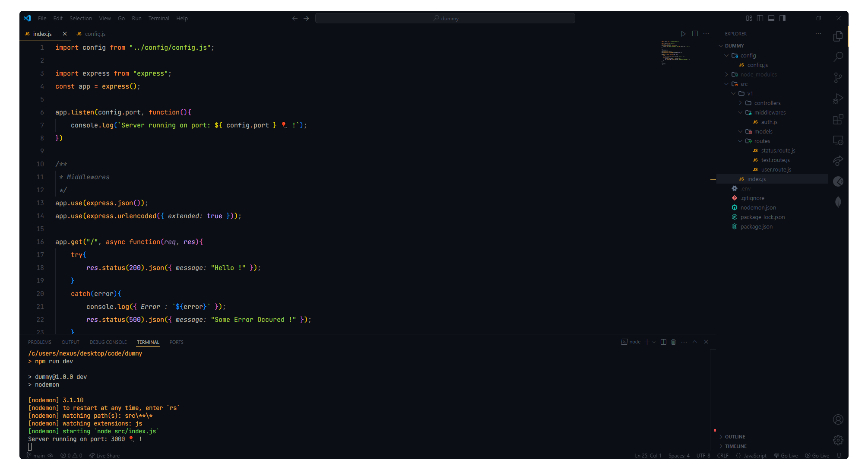
Task: Click the dummy command center search box
Action: coord(445,18)
